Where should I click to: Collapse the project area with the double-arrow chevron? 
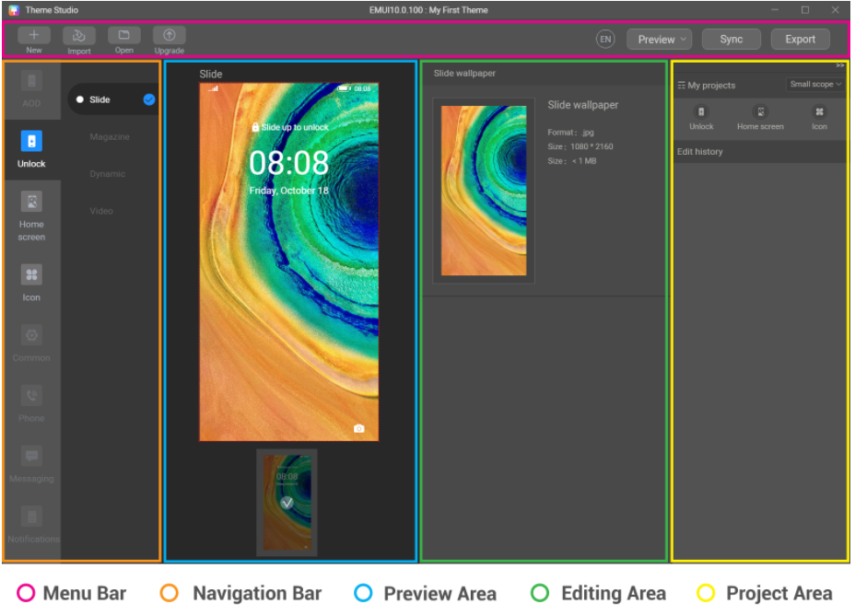tap(839, 65)
